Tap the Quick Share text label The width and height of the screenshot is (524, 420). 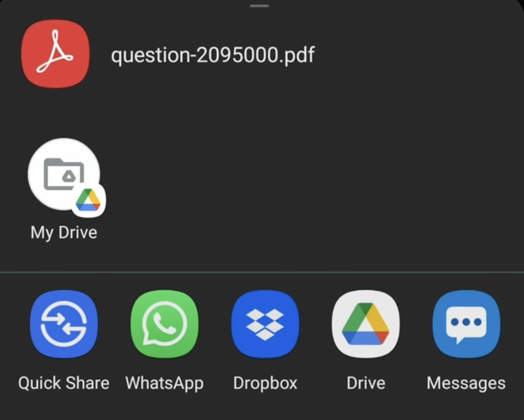tap(64, 383)
